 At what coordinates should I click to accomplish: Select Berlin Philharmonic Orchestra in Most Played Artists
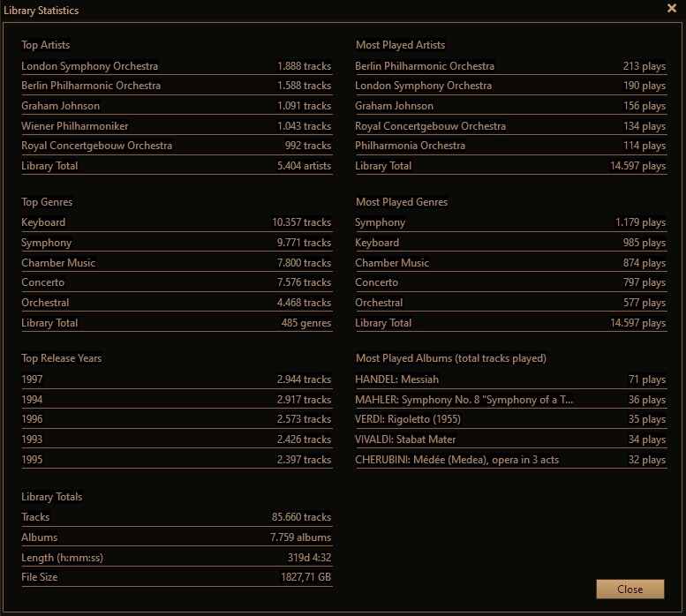coord(425,66)
